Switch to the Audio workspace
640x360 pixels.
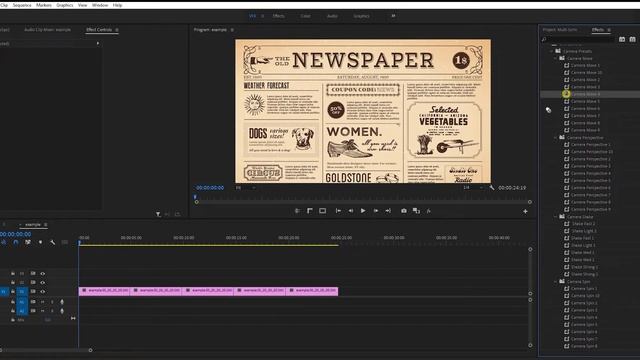pos(332,16)
